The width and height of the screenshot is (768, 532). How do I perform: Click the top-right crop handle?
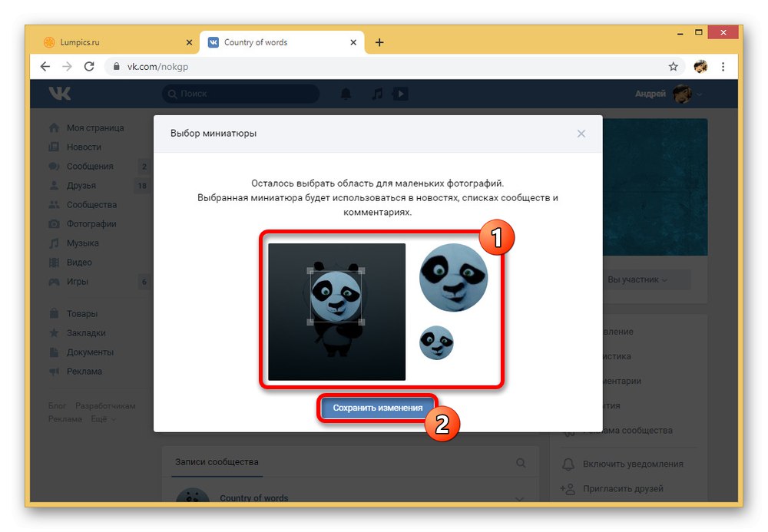(x=362, y=271)
